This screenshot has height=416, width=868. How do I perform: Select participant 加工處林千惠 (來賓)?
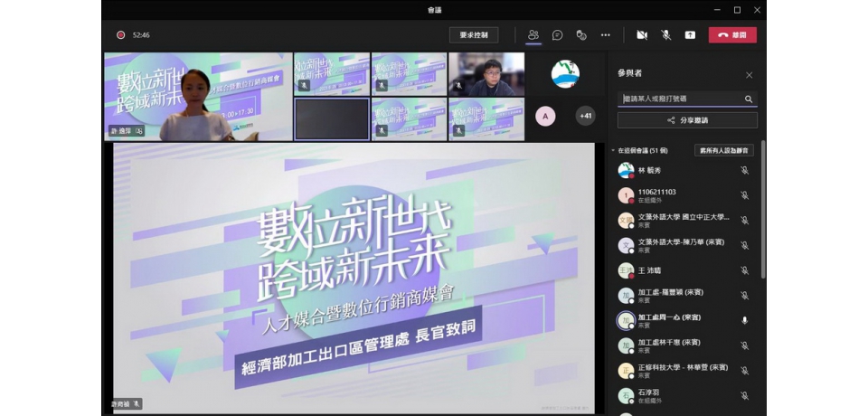point(669,342)
